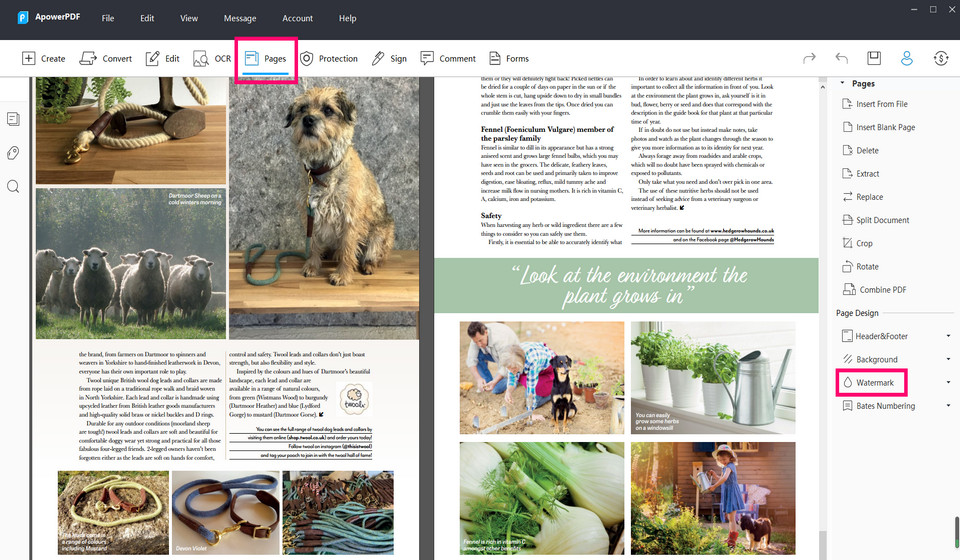This screenshot has height=560, width=960.
Task: Expand the Background dropdown arrow
Action: pos(948,359)
